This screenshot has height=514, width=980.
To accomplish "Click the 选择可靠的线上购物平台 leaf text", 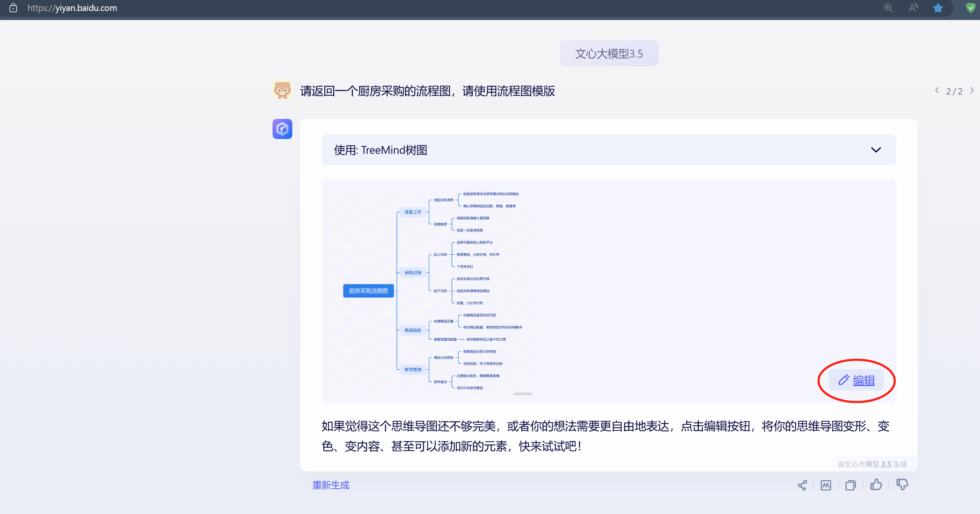I will 475,243.
